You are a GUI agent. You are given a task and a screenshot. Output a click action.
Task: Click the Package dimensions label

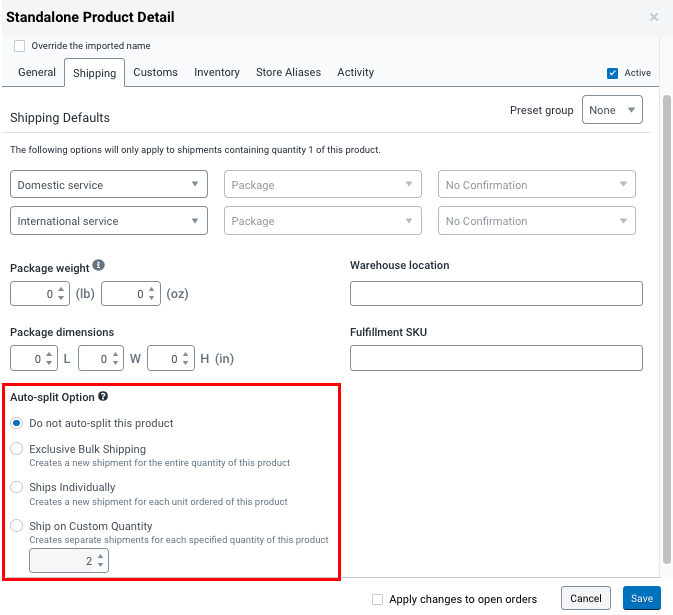point(62,332)
